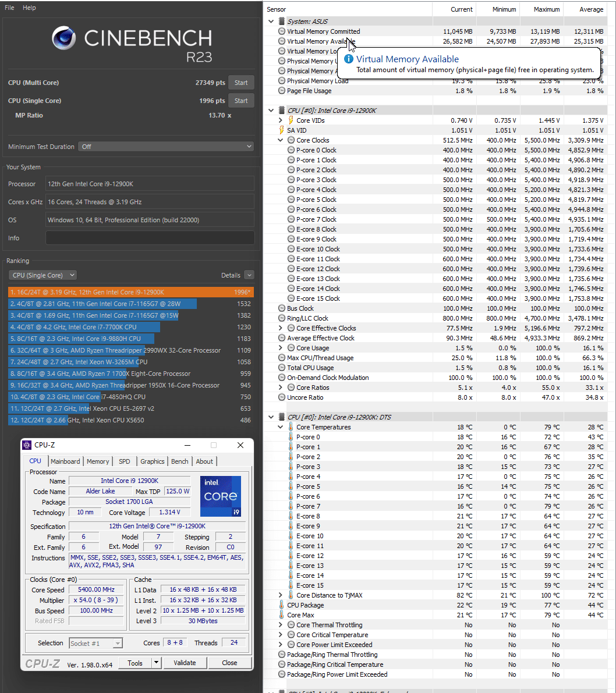Click the CPU Package thermometer icon

click(282, 605)
